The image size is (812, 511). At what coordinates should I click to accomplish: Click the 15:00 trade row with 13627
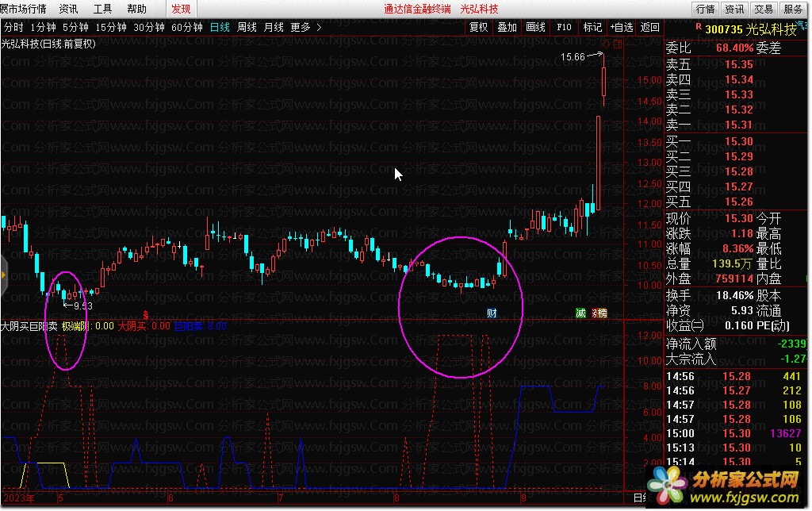[736, 433]
